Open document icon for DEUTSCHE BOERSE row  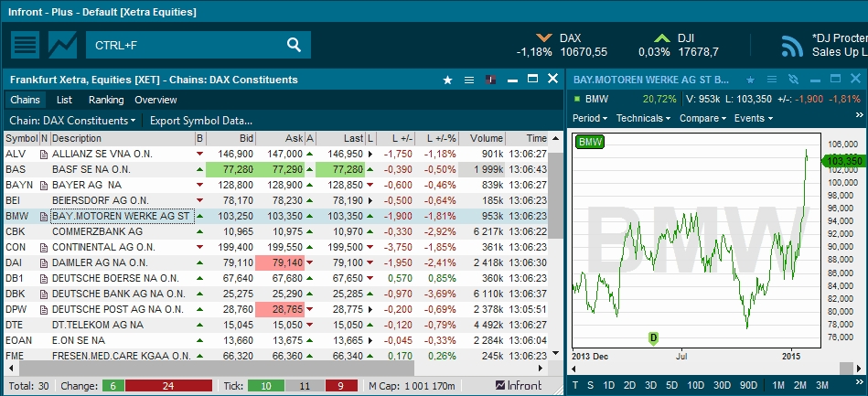coord(44,278)
